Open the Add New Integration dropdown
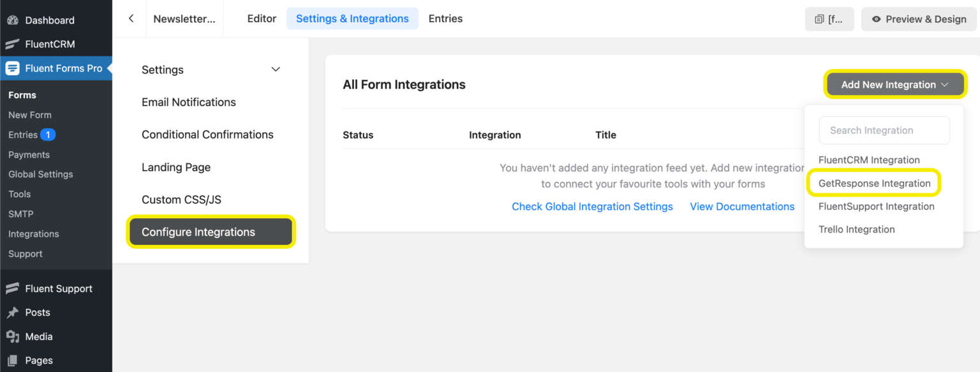The image size is (980, 372). click(895, 84)
